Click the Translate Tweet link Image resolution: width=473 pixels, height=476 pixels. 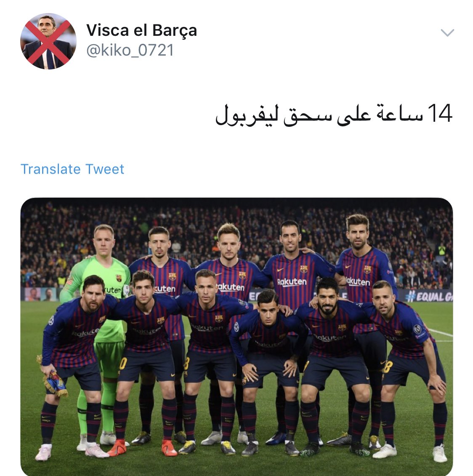pos(72,169)
